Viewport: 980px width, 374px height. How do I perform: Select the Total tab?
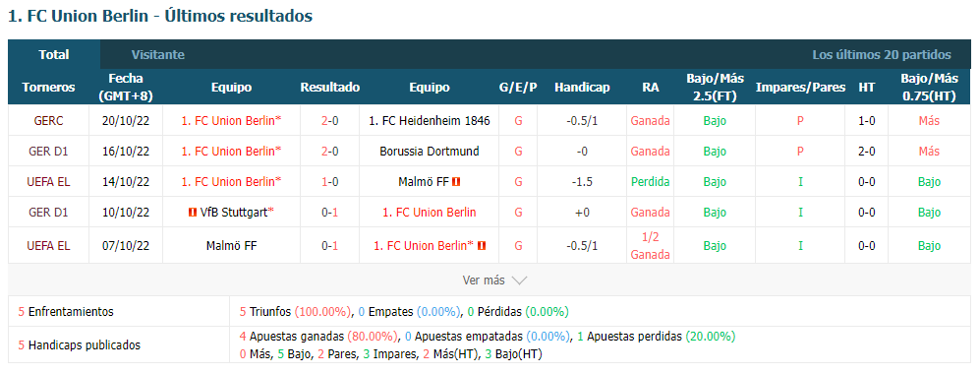[x=54, y=54]
